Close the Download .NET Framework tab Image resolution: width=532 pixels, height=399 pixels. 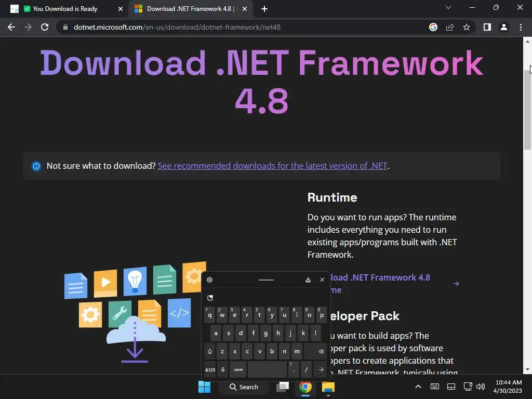click(245, 9)
